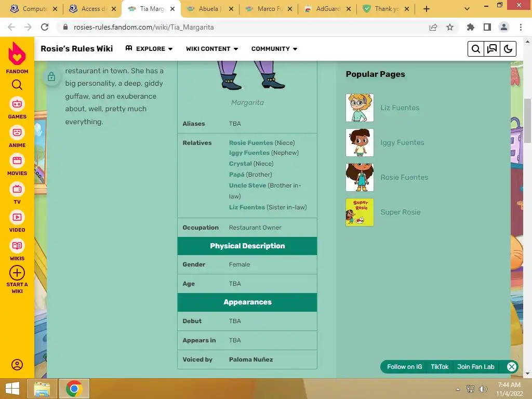
Task: Expand the Wiki Content dropdown menu
Action: click(x=212, y=49)
